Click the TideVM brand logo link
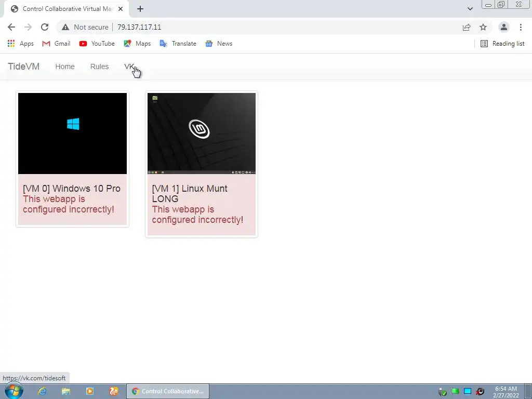The height and width of the screenshot is (399, 532). 24,66
